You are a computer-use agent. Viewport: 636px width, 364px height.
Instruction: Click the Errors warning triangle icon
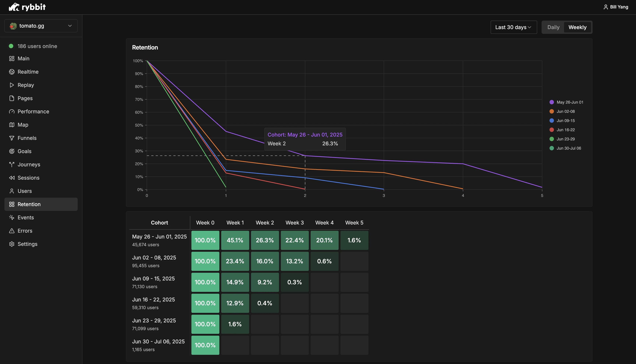11,231
